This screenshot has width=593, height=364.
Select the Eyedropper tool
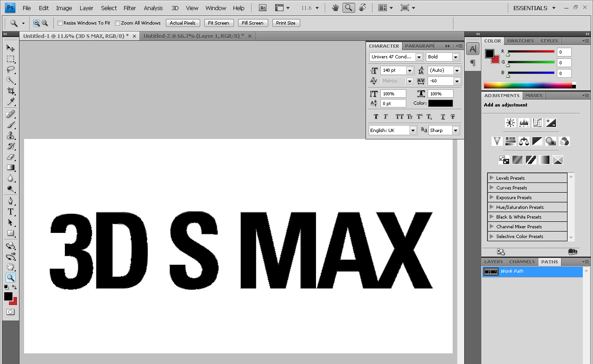pyautogui.click(x=10, y=101)
